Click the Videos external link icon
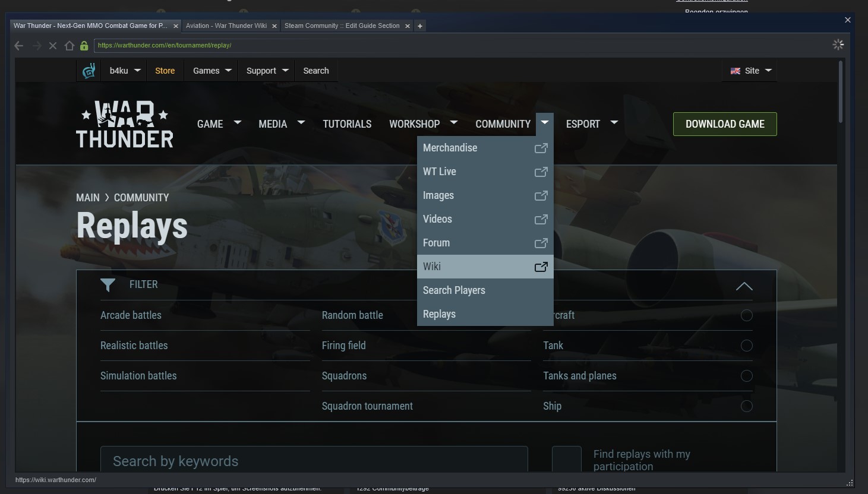Viewport: 868px width, 494px height. tap(541, 219)
